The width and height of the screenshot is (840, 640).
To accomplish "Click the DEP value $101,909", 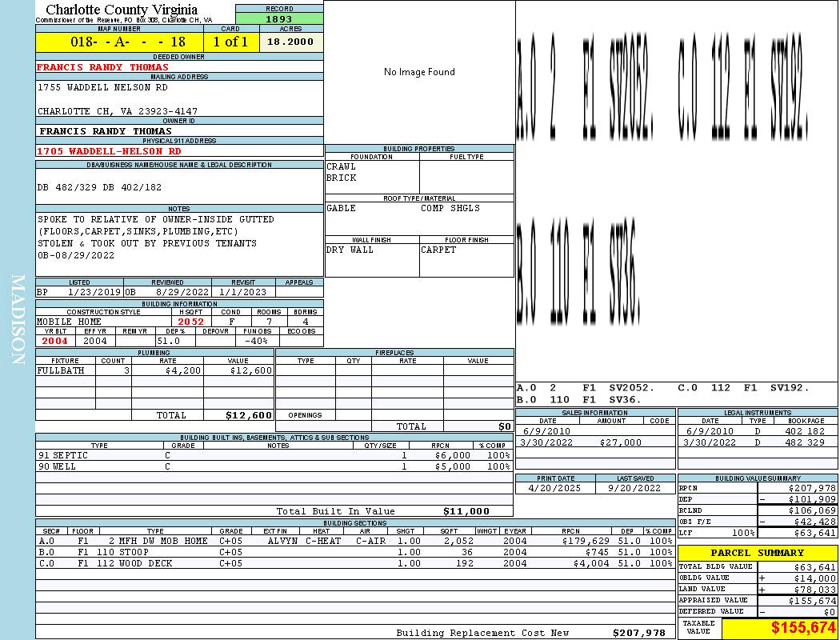I will (812, 500).
